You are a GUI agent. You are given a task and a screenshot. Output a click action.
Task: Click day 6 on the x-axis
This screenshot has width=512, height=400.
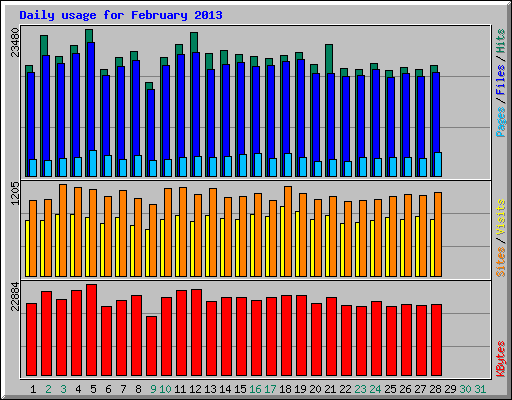108,389
